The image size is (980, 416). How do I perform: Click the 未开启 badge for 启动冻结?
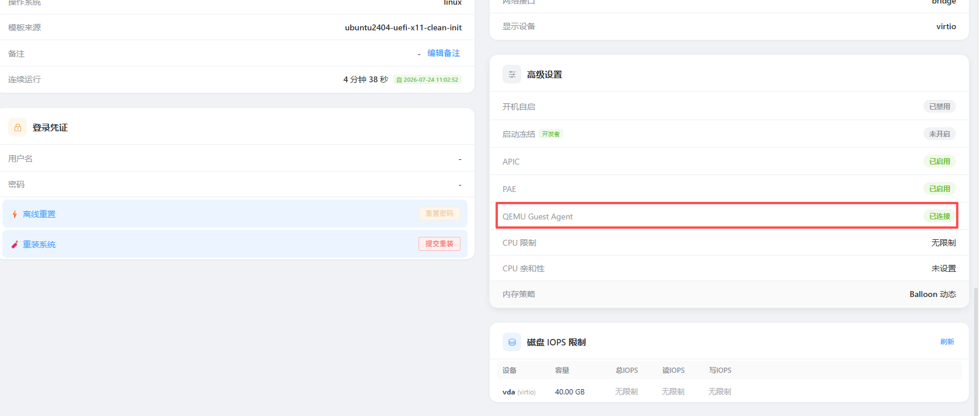tap(940, 134)
